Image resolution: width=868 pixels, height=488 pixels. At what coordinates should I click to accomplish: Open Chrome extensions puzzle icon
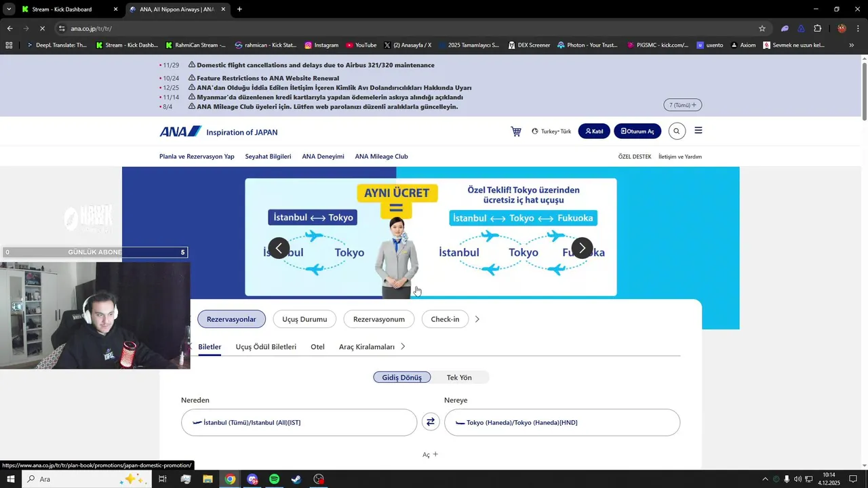[x=817, y=28]
